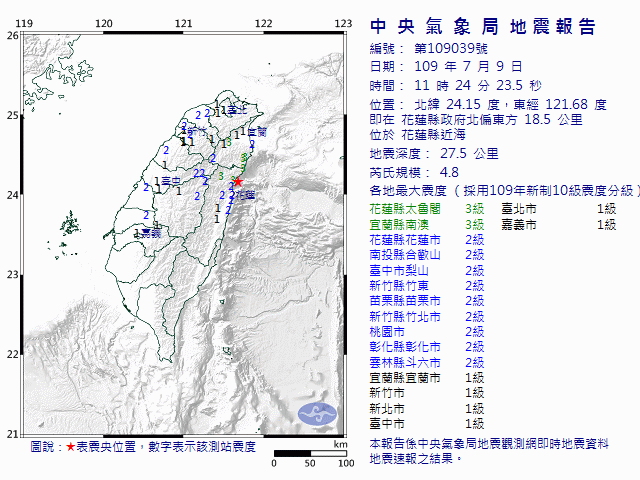The image size is (640, 480).
Task: Click the red star in the legend
Action: [x=71, y=447]
